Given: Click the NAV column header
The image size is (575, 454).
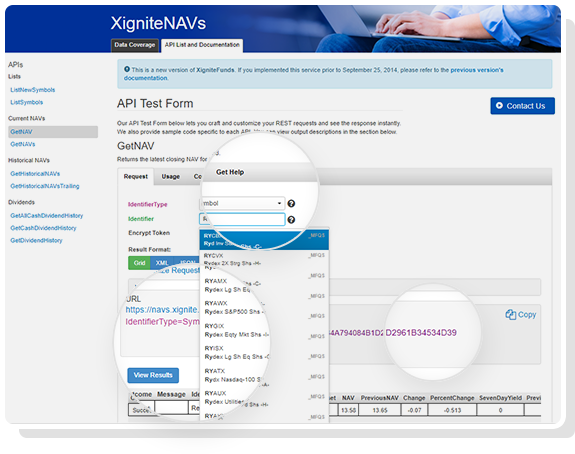Looking at the screenshot, I should click(348, 398).
